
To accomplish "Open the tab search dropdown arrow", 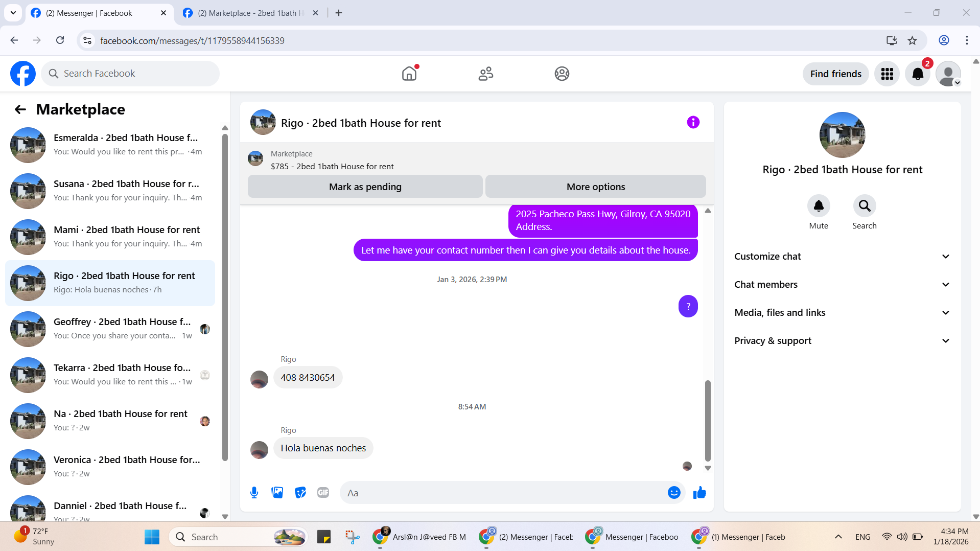I will click(13, 13).
